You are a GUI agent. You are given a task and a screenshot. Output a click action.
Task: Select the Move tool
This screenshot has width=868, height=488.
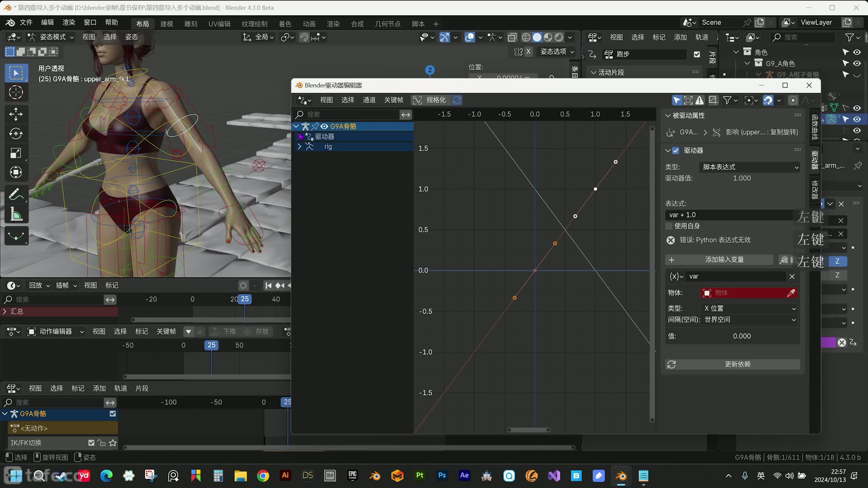[16, 114]
